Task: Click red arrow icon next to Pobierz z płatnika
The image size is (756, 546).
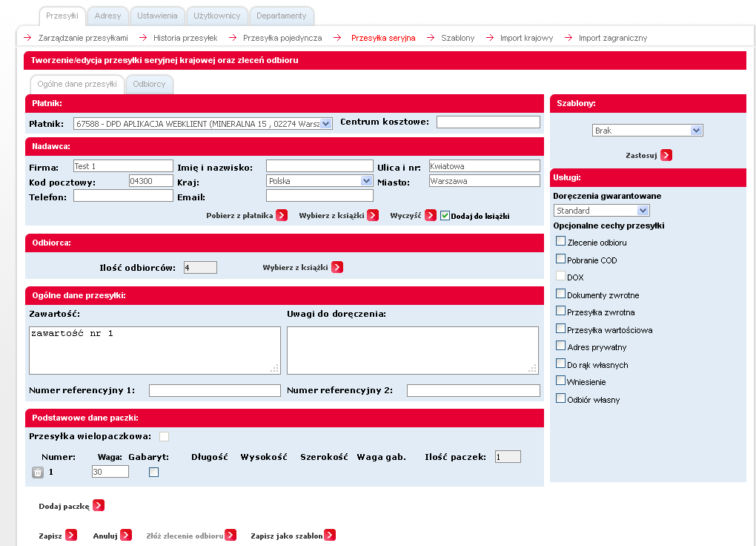Action: 282,215
